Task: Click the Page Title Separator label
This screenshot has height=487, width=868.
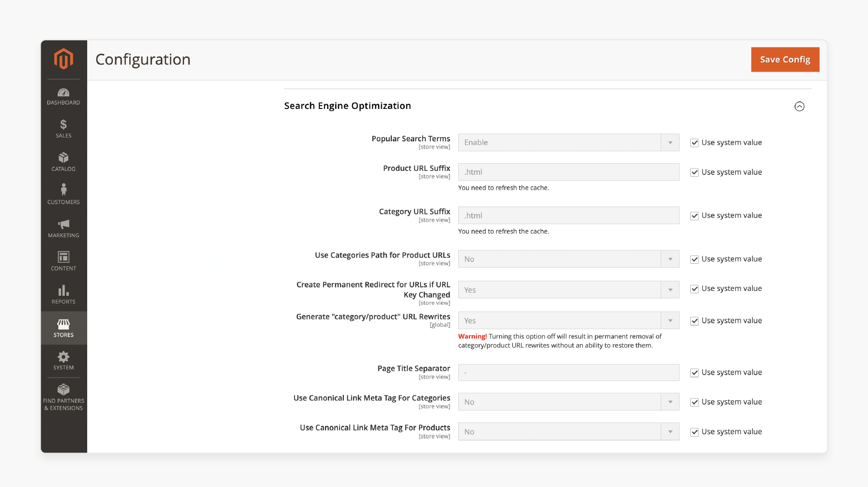Action: (x=414, y=369)
